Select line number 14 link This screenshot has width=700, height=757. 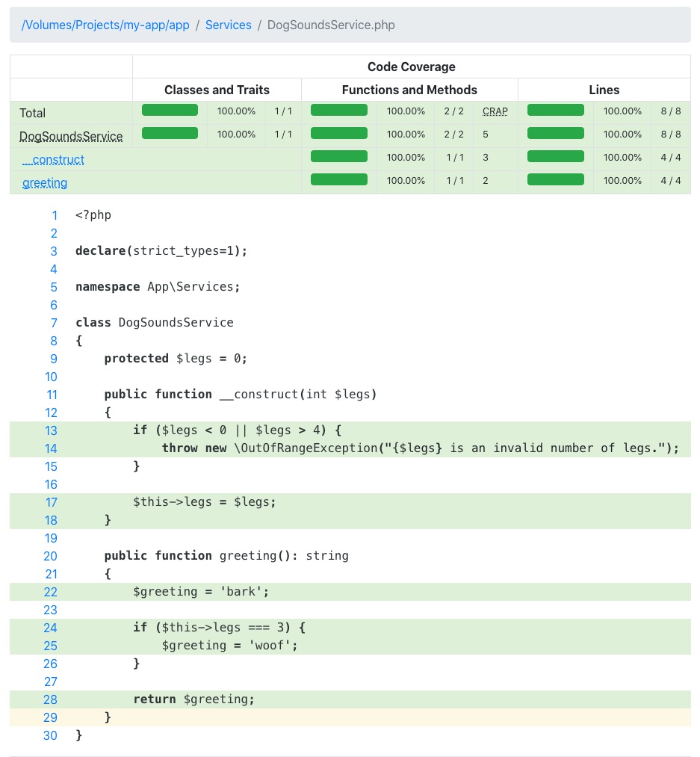(x=51, y=448)
